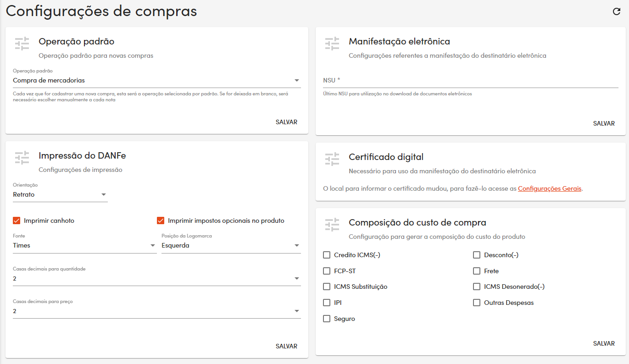The width and height of the screenshot is (629, 364).
Task: Click the sliders icon beside Impressão do DANFe
Action: click(x=22, y=158)
